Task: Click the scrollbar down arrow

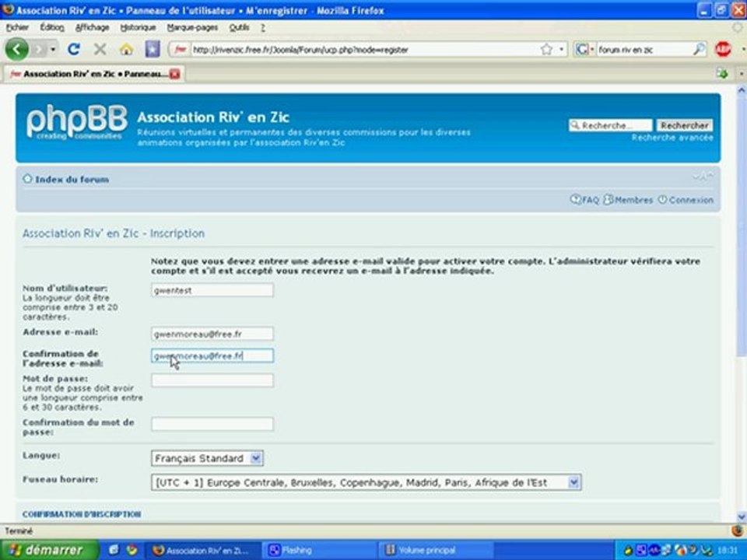Action: point(742,516)
